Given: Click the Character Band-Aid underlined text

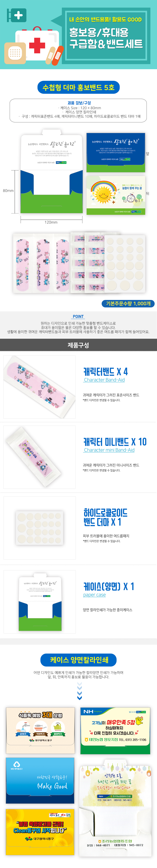Looking at the screenshot, I should point(104,380).
